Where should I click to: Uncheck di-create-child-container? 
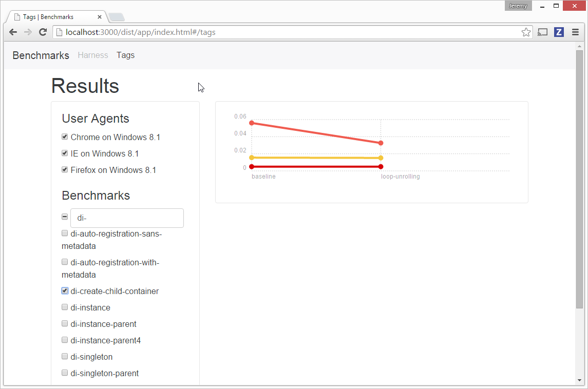pyautogui.click(x=65, y=291)
